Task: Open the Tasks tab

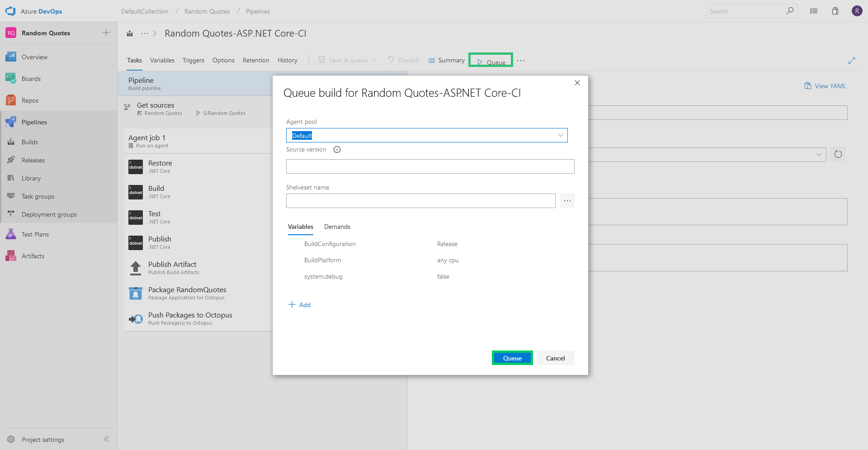Action: (134, 61)
